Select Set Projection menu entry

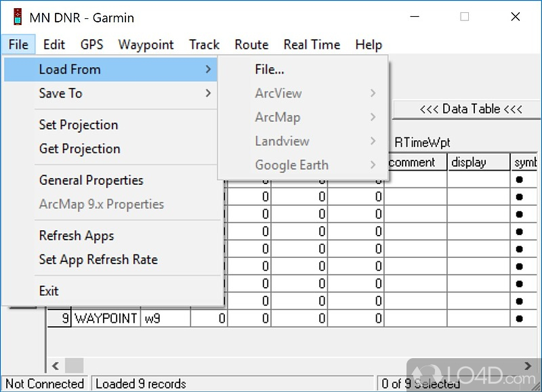(x=79, y=125)
